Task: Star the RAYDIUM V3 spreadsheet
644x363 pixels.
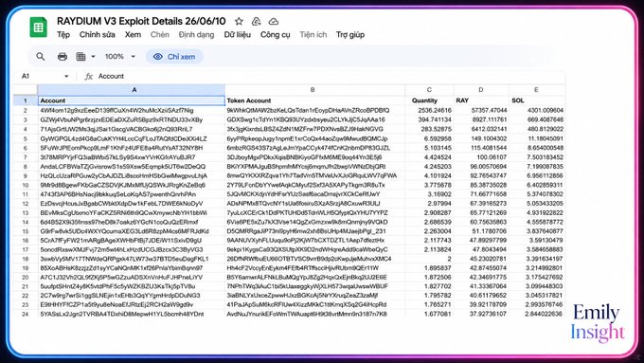Action: (x=239, y=21)
